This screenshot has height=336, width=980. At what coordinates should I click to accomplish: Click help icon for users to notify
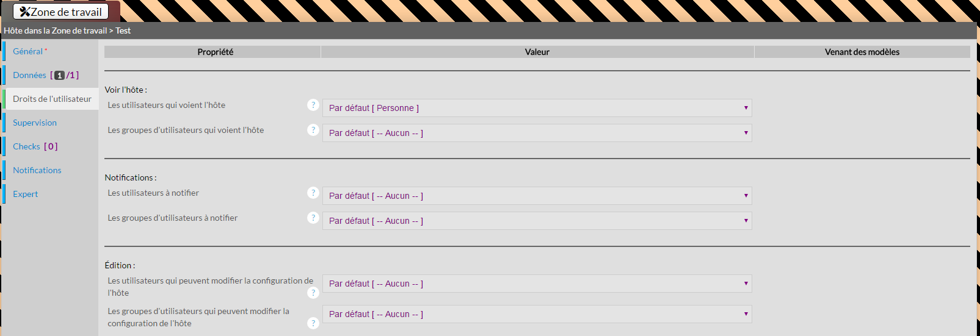click(313, 193)
